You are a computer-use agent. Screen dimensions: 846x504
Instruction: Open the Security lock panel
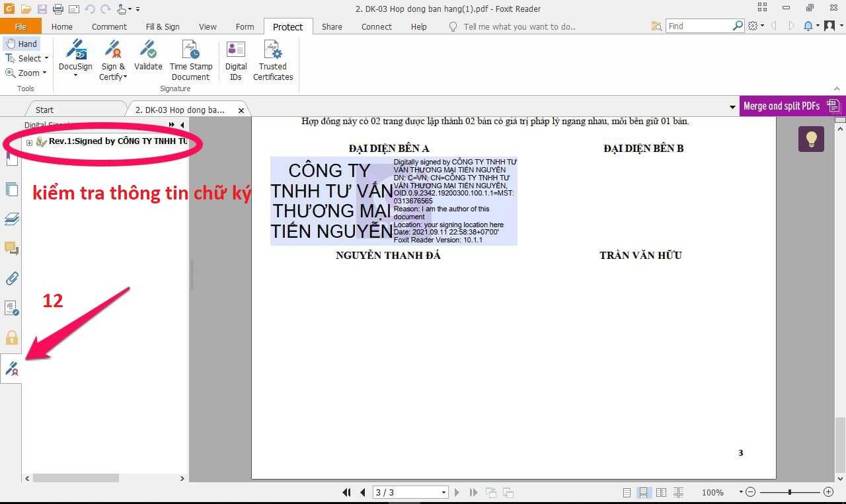pos(11,338)
